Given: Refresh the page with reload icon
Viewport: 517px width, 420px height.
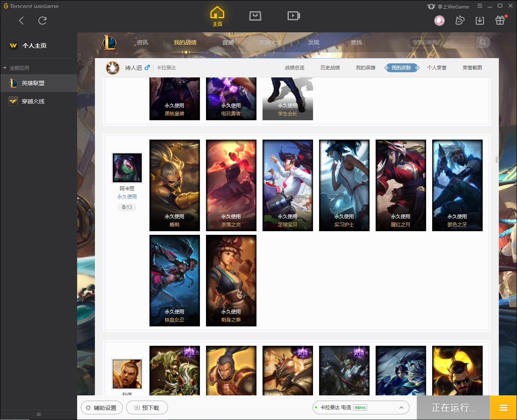Looking at the screenshot, I should 42,21.
